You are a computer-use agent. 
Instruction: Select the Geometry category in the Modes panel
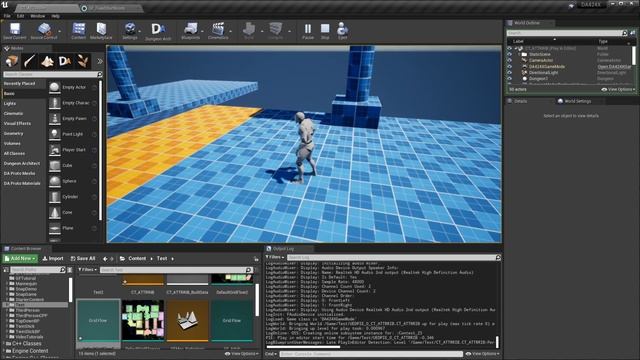(13, 133)
